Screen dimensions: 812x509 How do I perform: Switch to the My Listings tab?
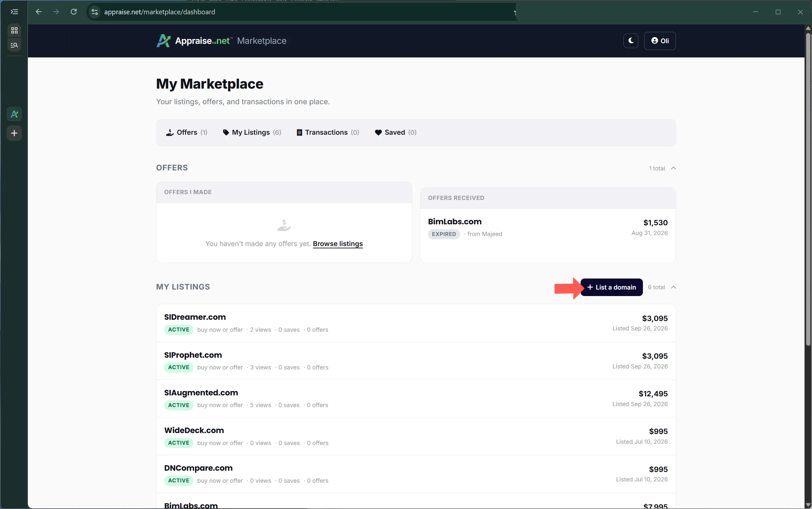(252, 132)
